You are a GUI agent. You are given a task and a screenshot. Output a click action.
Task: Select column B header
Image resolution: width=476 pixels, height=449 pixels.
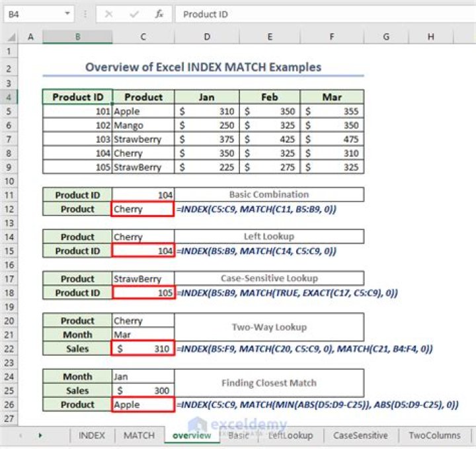pyautogui.click(x=78, y=37)
